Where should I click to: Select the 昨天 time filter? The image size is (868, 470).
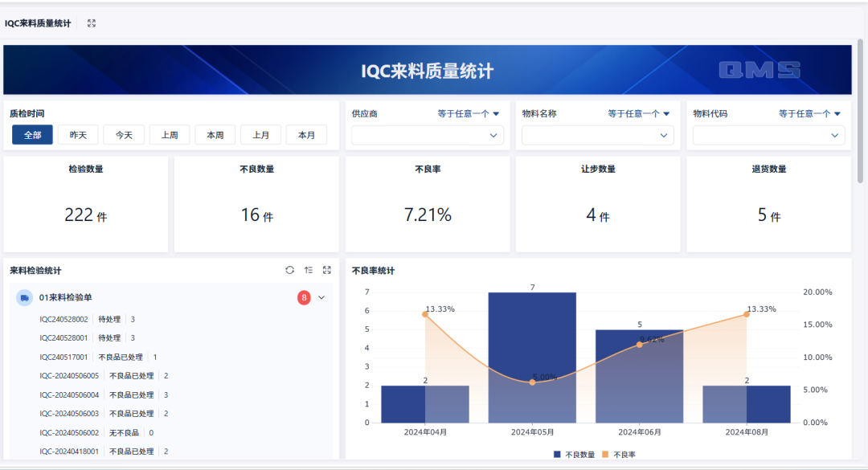coord(78,135)
